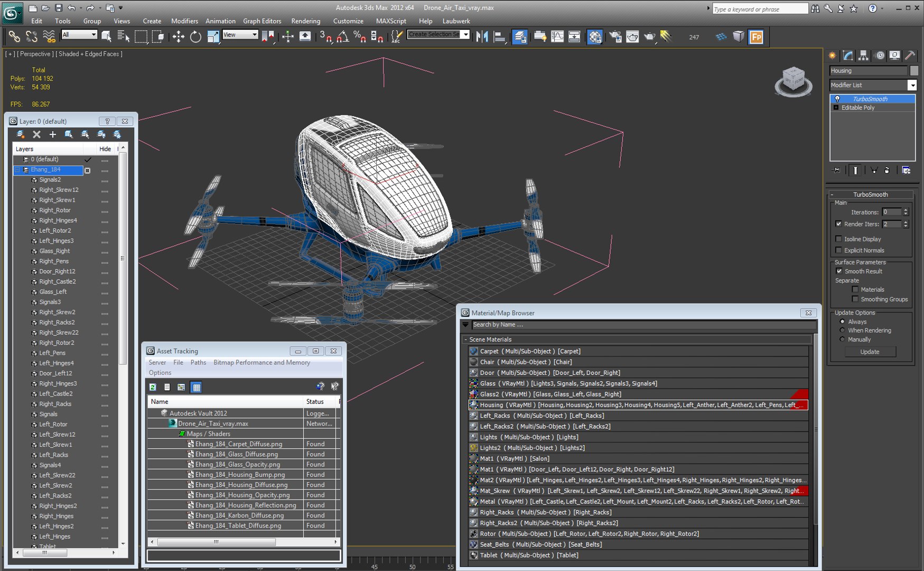924x571 pixels.
Task: Open Curve Editor from toolbar
Action: [x=557, y=36]
